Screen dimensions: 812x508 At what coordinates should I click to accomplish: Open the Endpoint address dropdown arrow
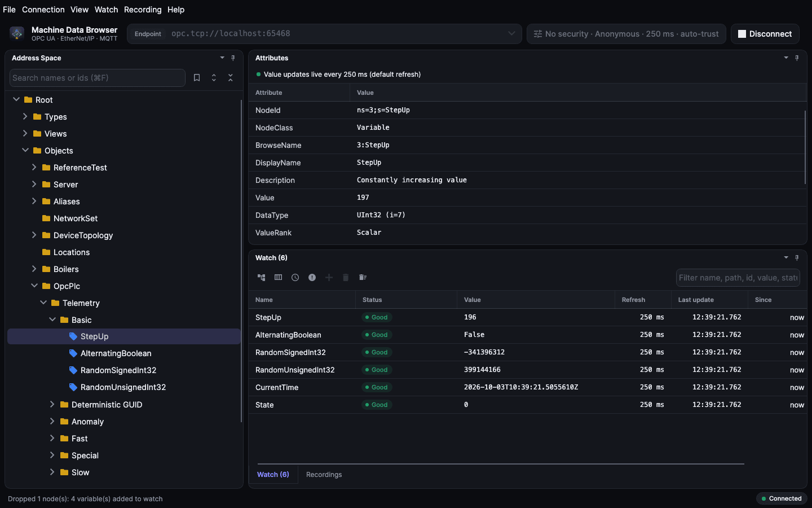(x=511, y=33)
